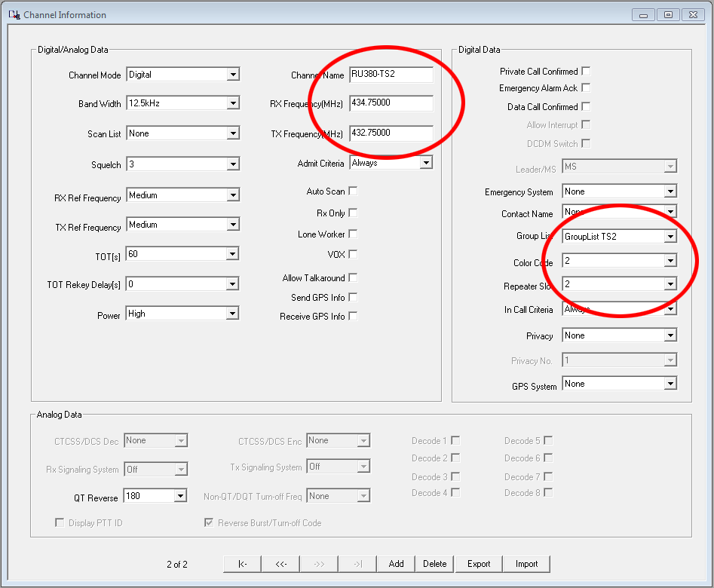Click the RX Frequency input field

391,103
